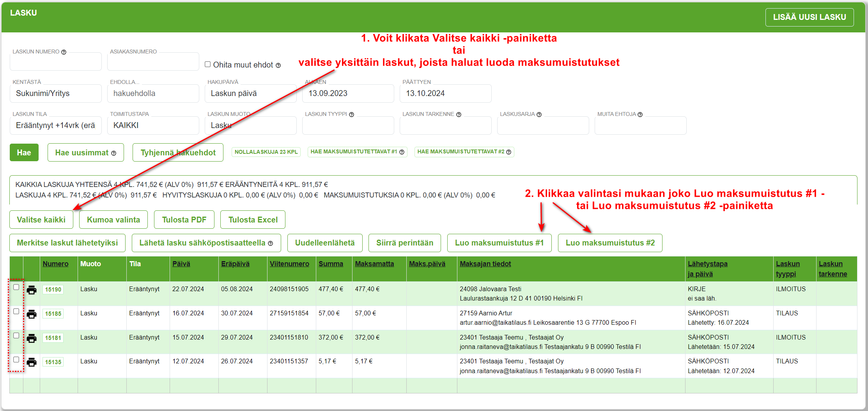Click the Hae uusimmat button

pos(86,153)
